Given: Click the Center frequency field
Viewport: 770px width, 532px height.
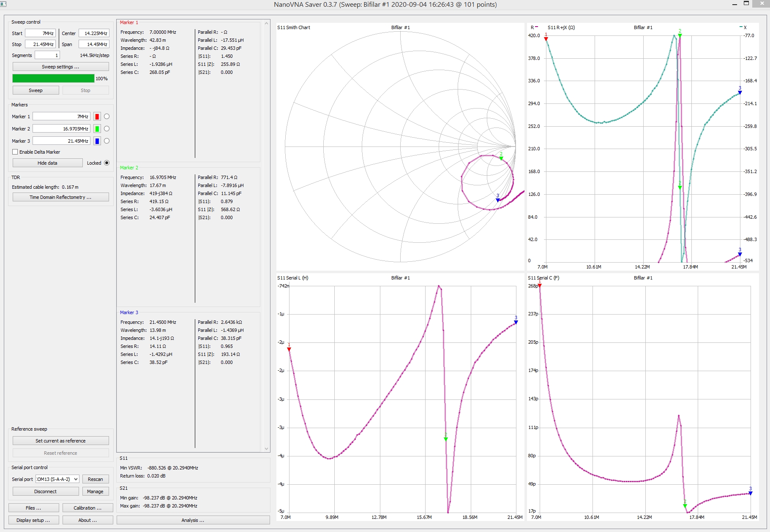Looking at the screenshot, I should coord(94,33).
